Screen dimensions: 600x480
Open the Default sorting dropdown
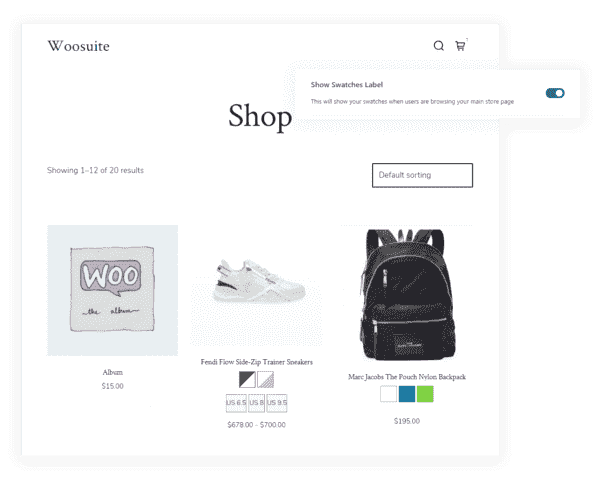click(422, 175)
